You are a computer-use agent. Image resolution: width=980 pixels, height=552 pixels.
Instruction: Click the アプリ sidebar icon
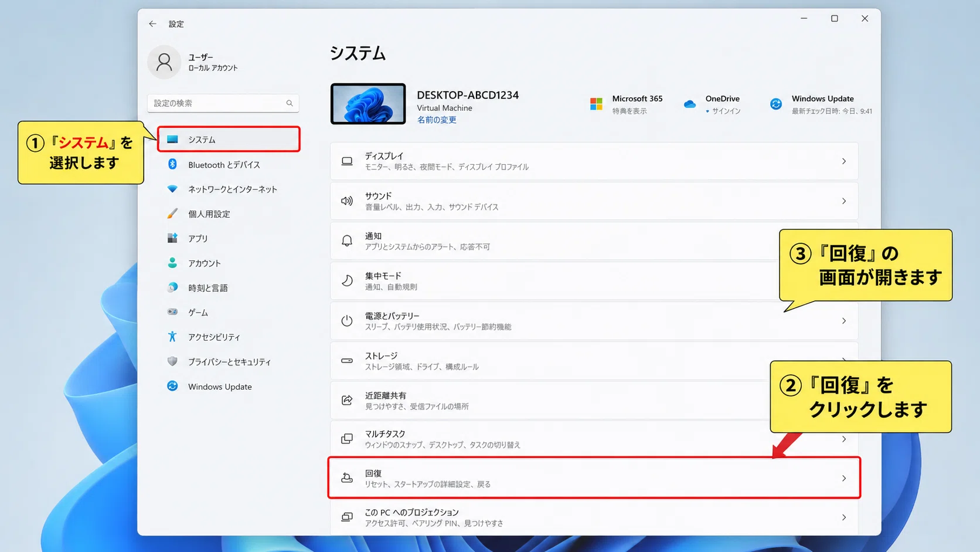[172, 238]
